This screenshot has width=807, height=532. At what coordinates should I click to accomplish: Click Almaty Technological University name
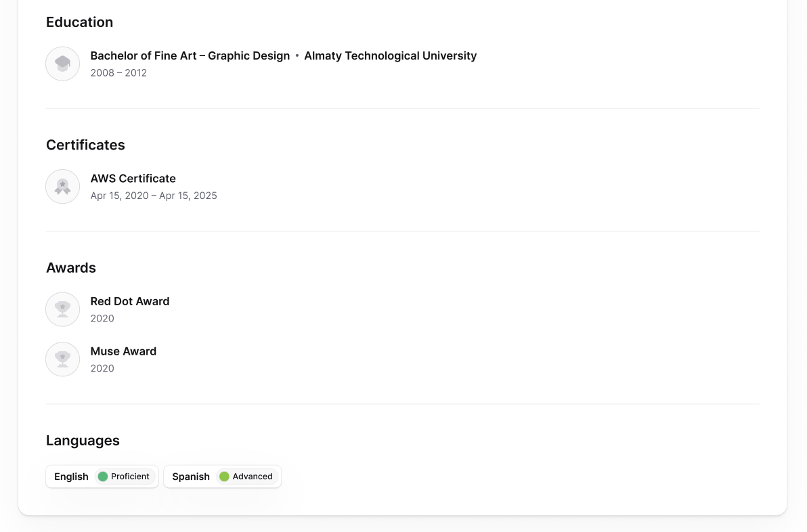[390, 56]
